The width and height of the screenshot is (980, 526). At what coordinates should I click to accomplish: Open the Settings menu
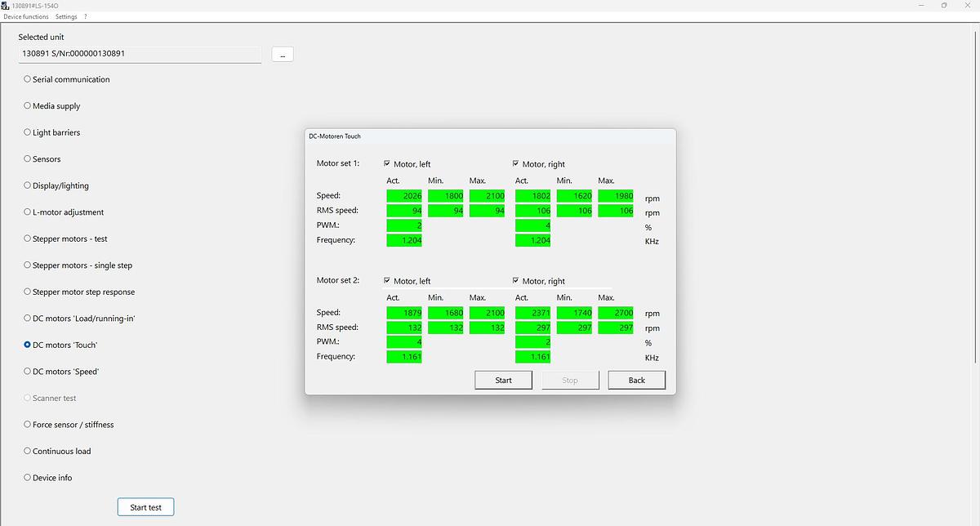pos(66,16)
